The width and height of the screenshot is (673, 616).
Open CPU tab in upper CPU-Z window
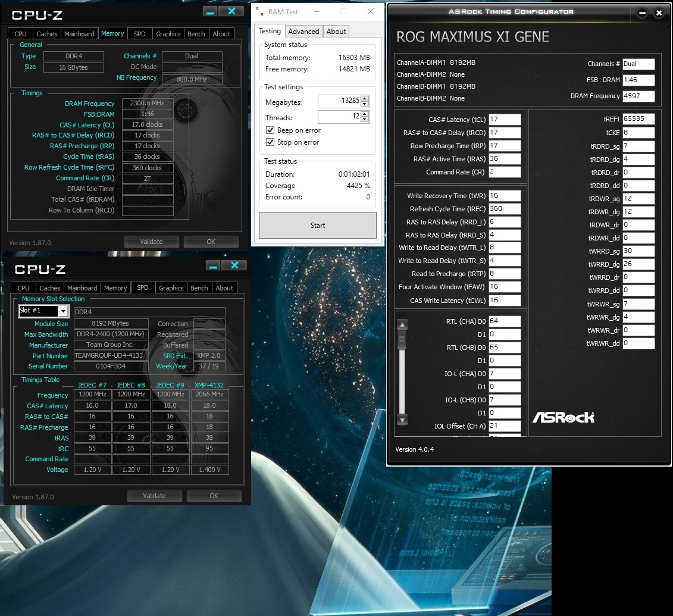click(21, 34)
